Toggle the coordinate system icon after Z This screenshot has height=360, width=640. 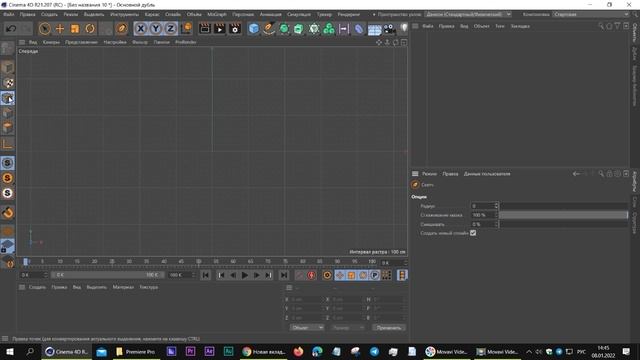pyautogui.click(x=186, y=29)
